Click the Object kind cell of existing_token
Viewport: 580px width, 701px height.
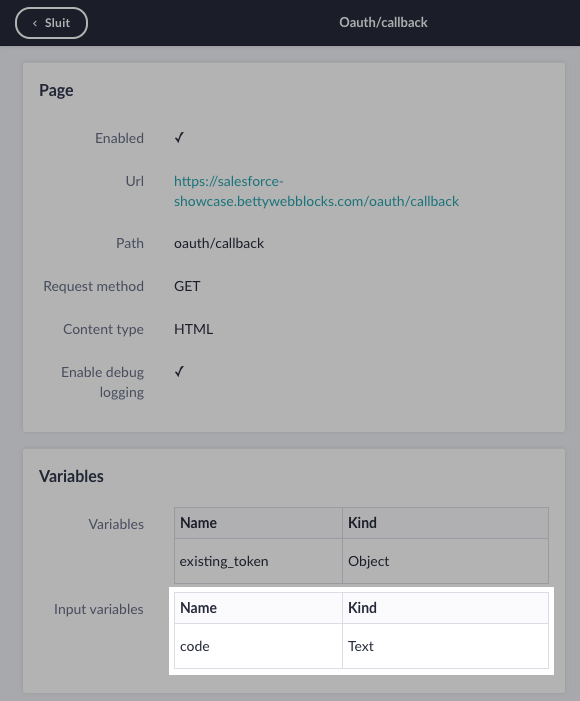[445, 561]
